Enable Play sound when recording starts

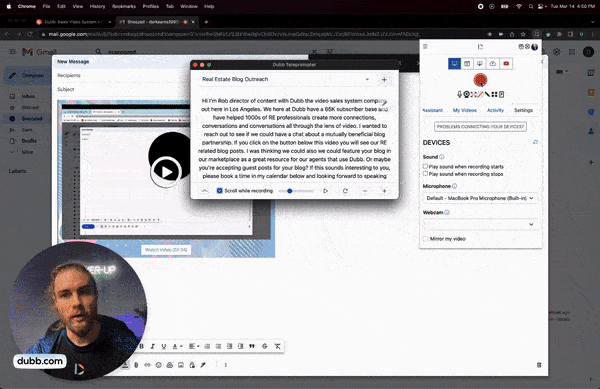[x=425, y=166]
